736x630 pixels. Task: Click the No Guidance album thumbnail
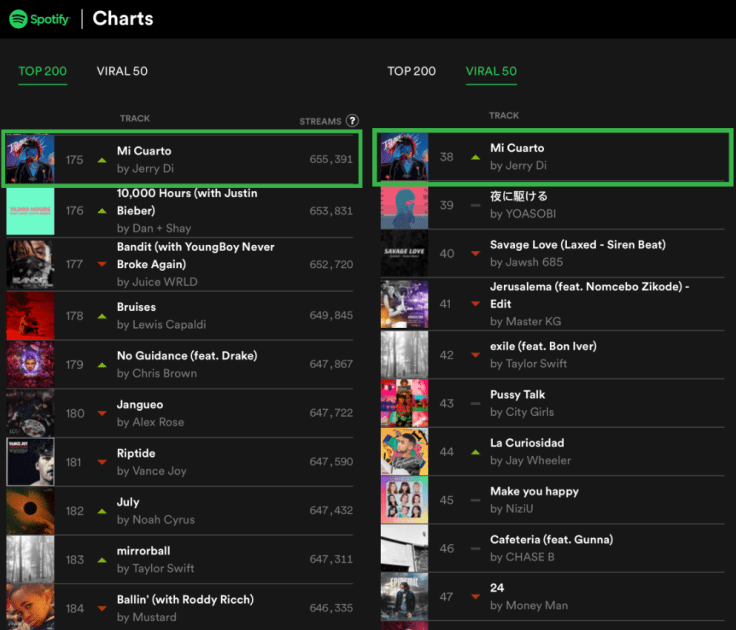pos(30,364)
